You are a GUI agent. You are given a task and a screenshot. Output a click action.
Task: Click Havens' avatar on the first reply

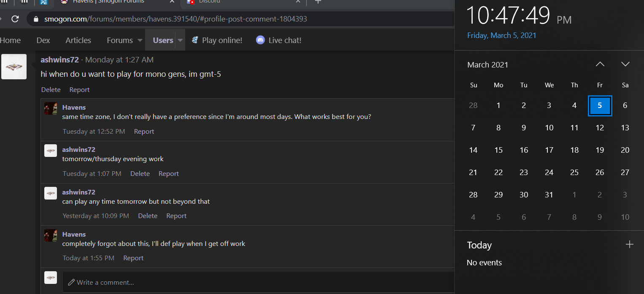coord(51,108)
